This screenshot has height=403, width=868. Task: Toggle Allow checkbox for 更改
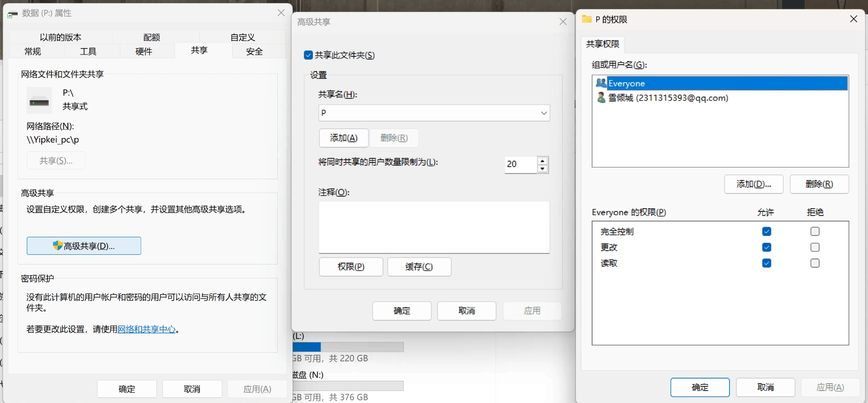click(x=766, y=247)
